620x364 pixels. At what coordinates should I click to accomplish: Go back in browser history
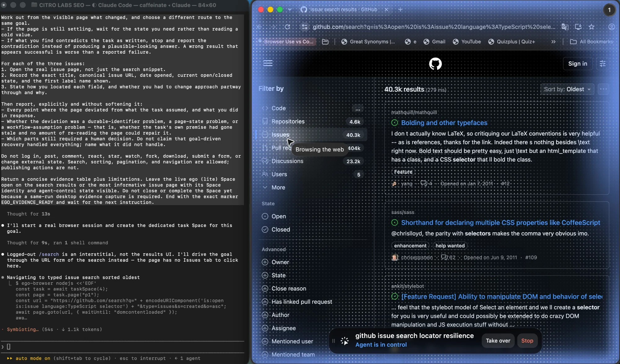coord(259,27)
